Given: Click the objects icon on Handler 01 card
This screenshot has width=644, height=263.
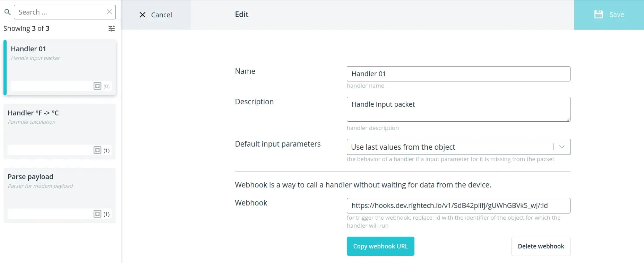Looking at the screenshot, I should coord(97,86).
